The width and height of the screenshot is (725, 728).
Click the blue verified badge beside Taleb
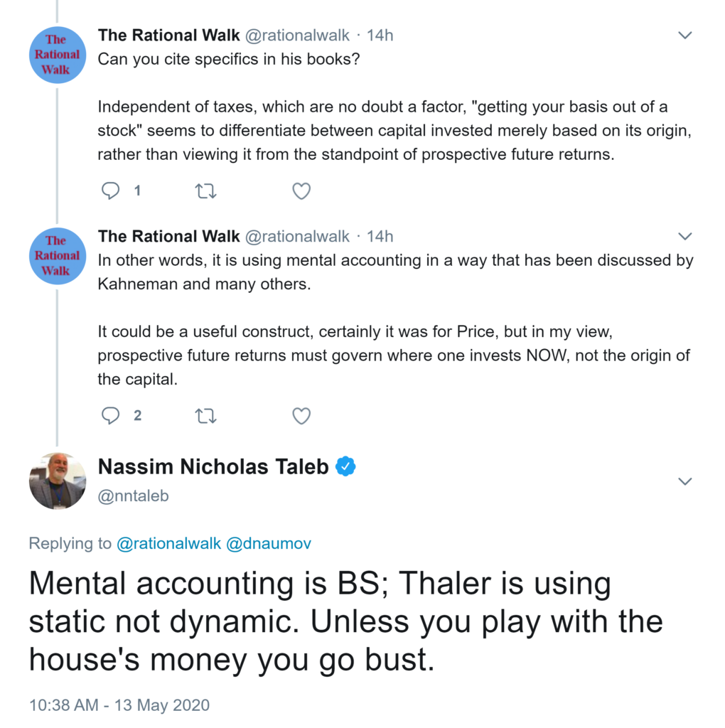click(345, 466)
